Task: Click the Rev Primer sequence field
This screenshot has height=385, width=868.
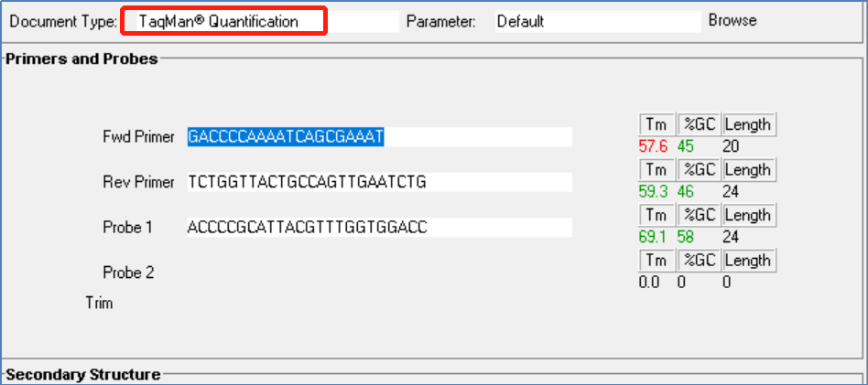Action: pos(379,182)
